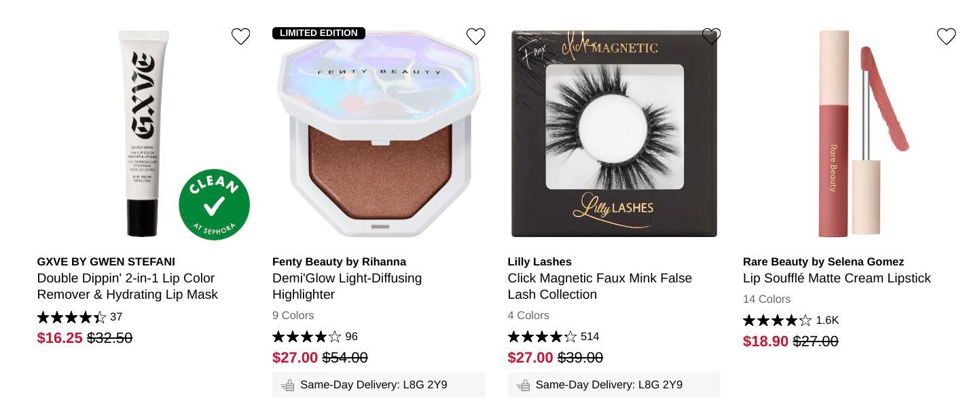Add Lilly Lashes product to loves via heart
Viewport: 980px width, 406px height.
[x=711, y=37]
